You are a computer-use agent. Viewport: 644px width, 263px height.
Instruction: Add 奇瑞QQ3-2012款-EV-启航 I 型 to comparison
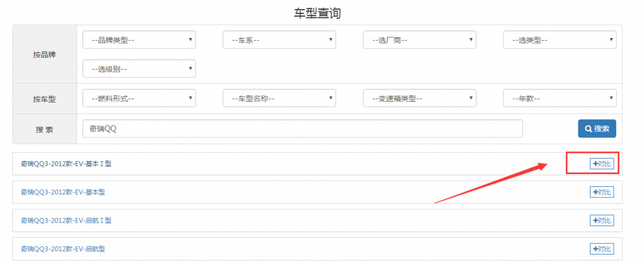point(602,220)
